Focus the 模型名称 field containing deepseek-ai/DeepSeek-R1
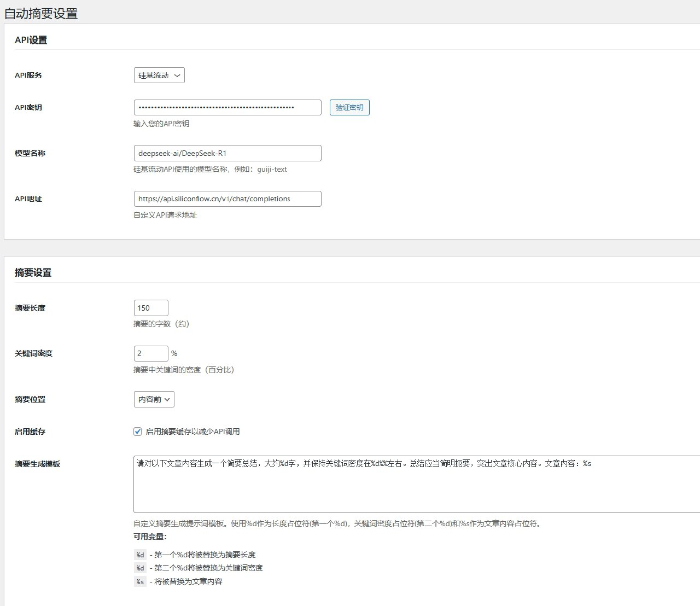Screen dimensions: 700x606 227,153
